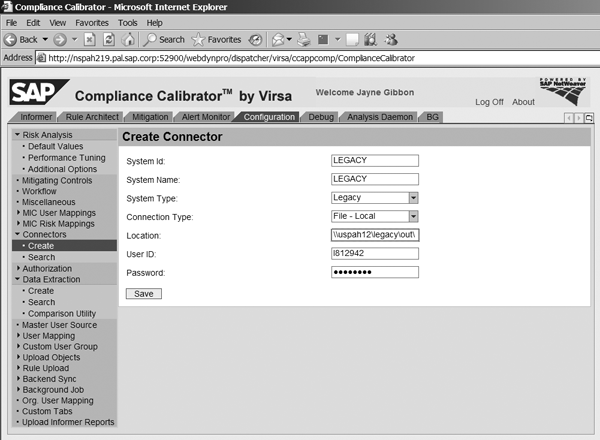Click the Location input field
Screen dimensions: 600x440
click(x=375, y=235)
